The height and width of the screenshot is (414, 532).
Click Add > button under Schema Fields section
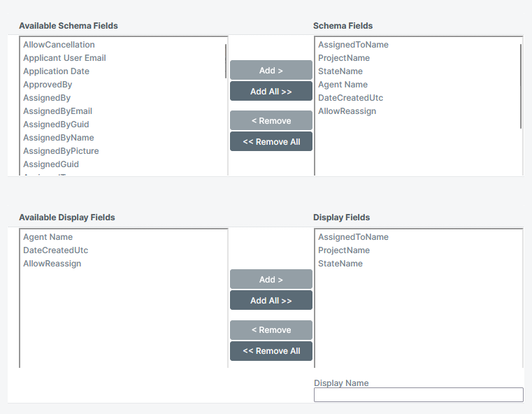pyautogui.click(x=271, y=71)
